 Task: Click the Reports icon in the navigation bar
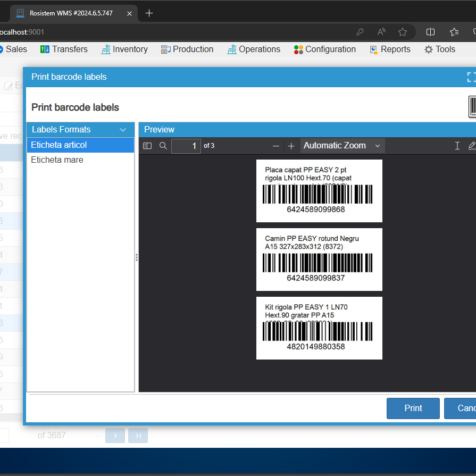coord(375,49)
